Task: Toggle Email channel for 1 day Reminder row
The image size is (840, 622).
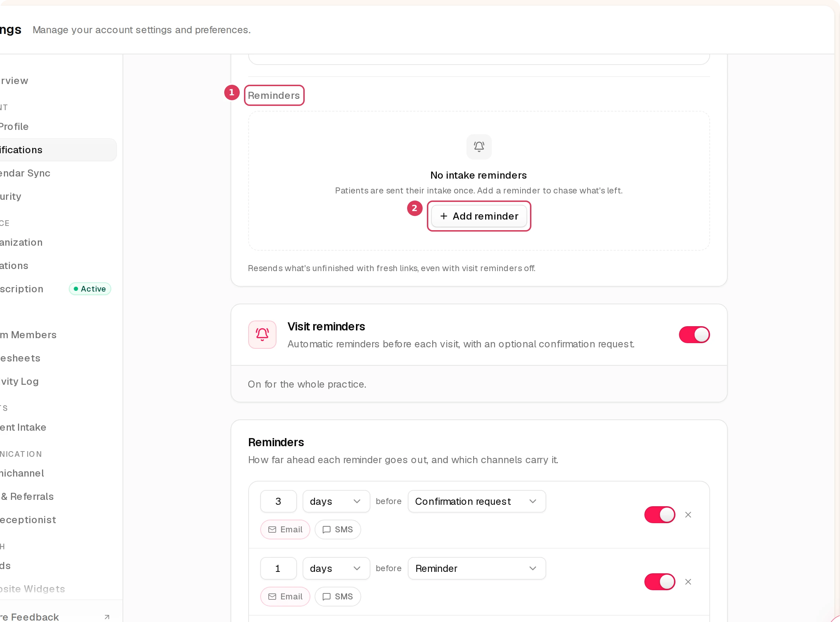Action: tap(285, 596)
